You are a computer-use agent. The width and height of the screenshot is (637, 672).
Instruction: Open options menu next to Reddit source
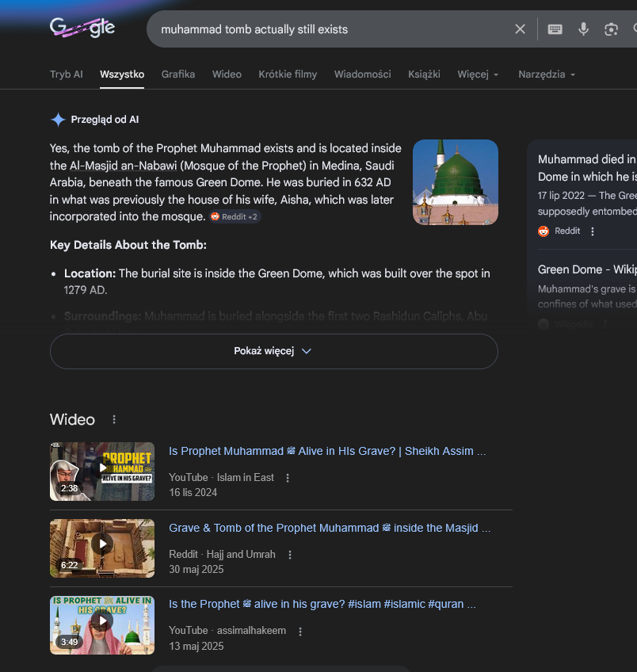tap(593, 231)
